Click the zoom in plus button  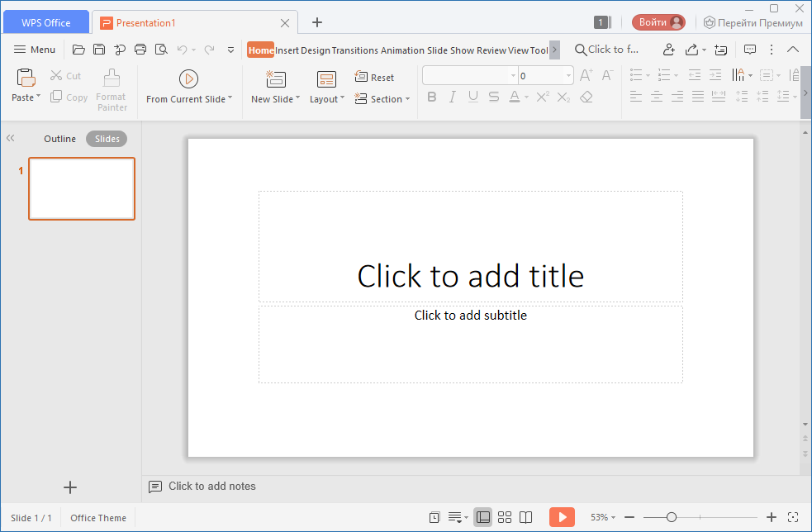click(x=771, y=517)
